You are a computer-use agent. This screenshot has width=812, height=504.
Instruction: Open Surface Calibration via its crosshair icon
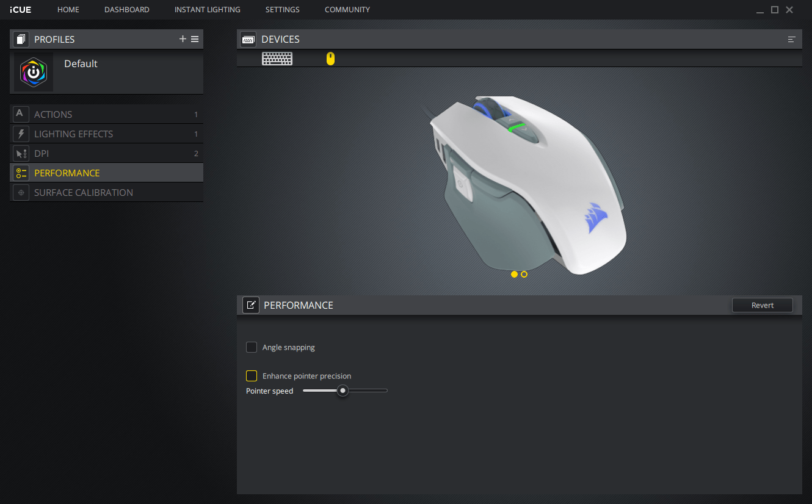coord(21,192)
